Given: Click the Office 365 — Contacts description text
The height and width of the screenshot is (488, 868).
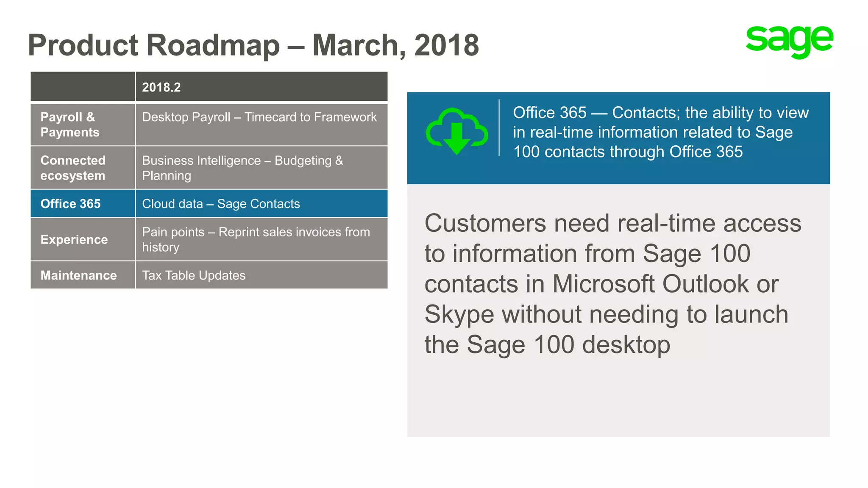Looking at the screenshot, I should (x=661, y=132).
